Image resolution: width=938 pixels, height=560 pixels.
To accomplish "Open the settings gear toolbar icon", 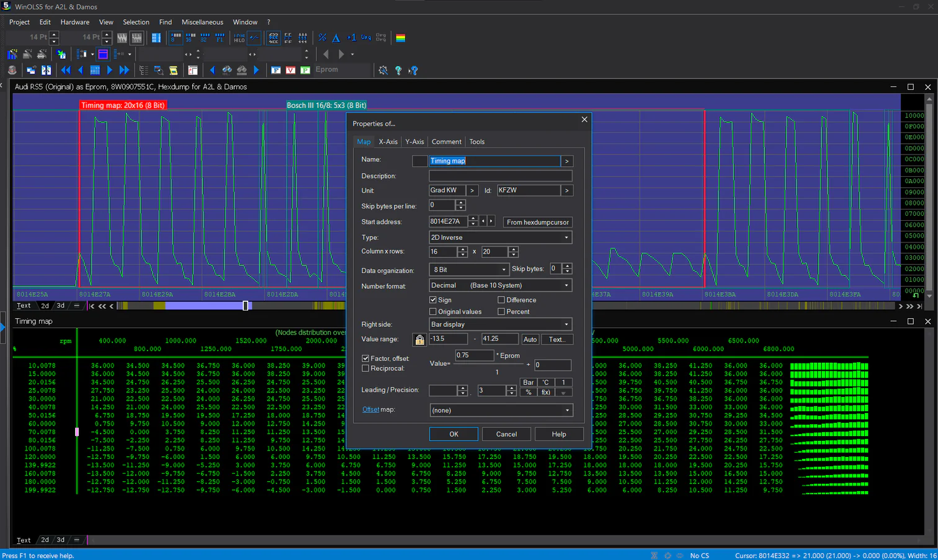I will click(383, 70).
